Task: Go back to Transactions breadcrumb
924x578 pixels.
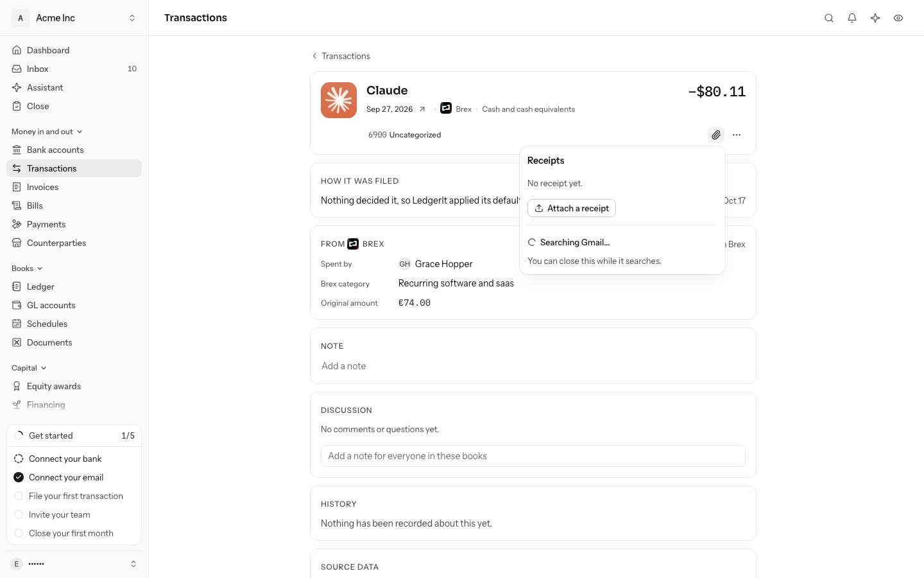Action: click(341, 56)
